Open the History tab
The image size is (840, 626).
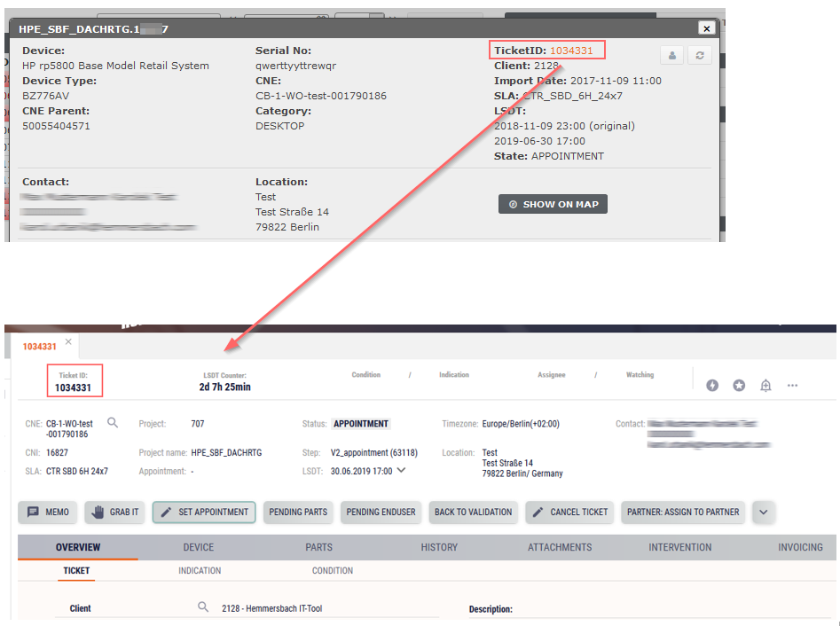coord(439,547)
